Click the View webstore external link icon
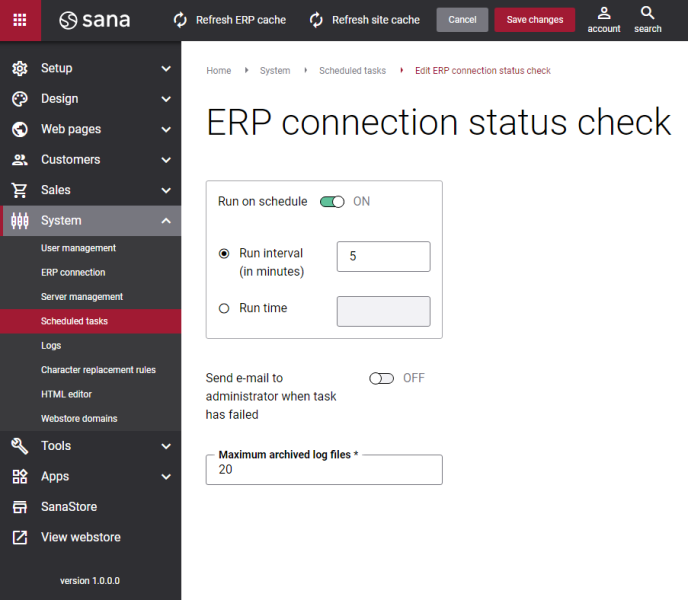 pos(20,537)
